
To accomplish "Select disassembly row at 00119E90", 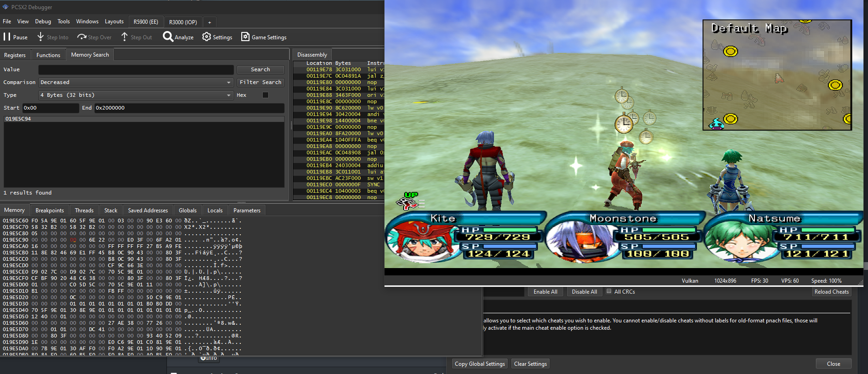I will tap(338, 108).
